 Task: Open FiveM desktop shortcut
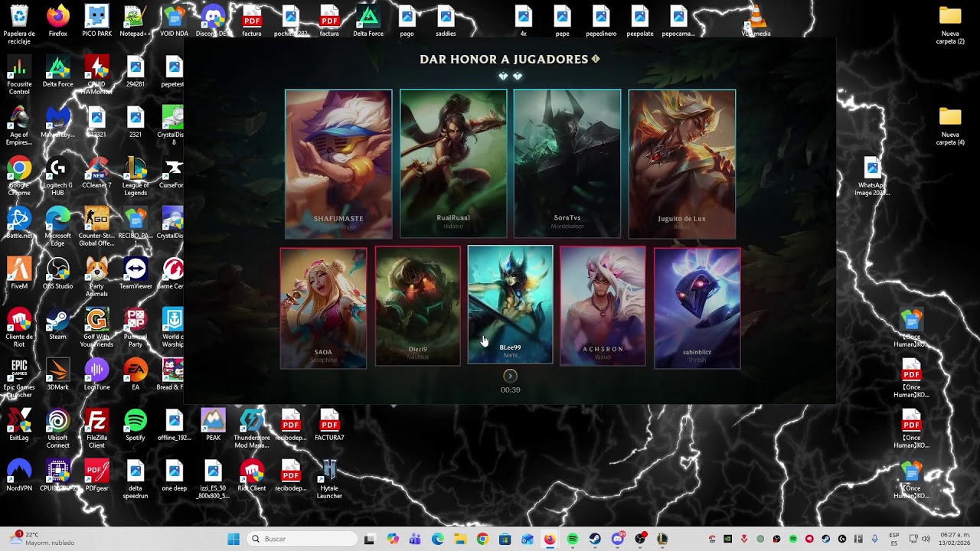click(x=19, y=274)
